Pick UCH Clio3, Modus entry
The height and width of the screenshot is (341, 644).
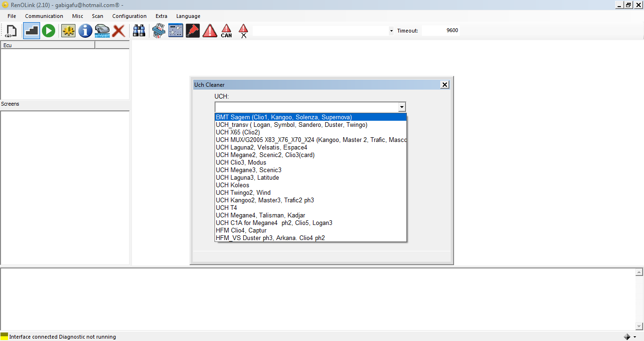coord(311,162)
